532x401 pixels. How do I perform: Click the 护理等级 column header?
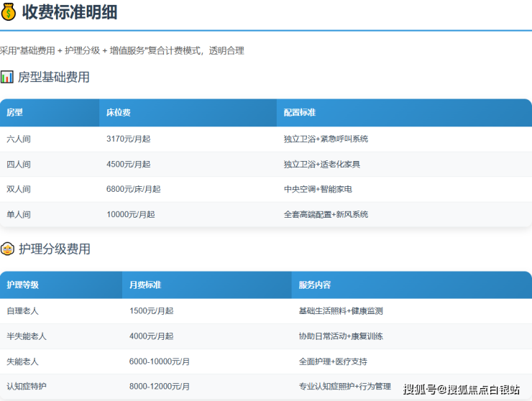click(x=23, y=285)
